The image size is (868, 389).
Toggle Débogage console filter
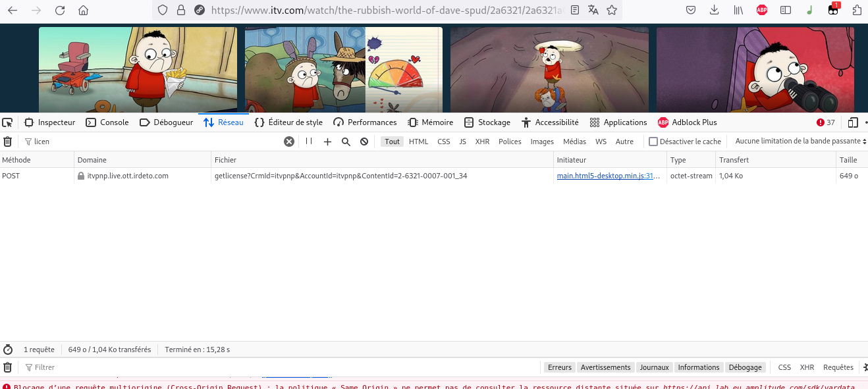[x=745, y=367]
